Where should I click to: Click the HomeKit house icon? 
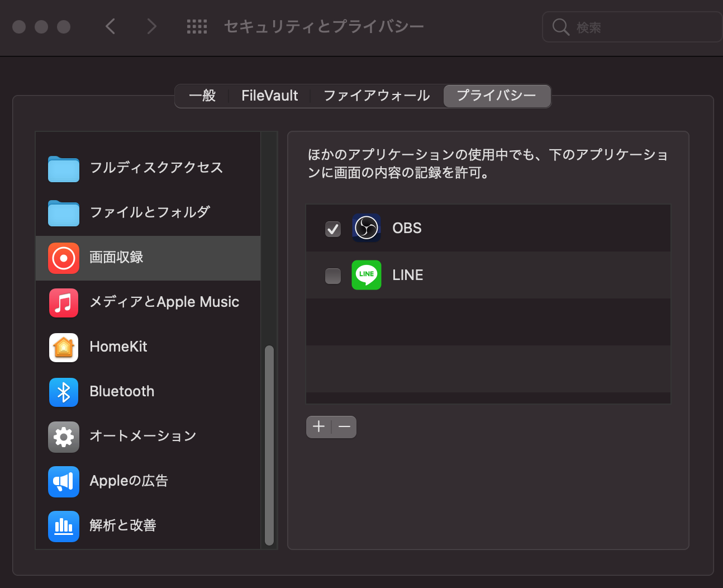pos(64,347)
